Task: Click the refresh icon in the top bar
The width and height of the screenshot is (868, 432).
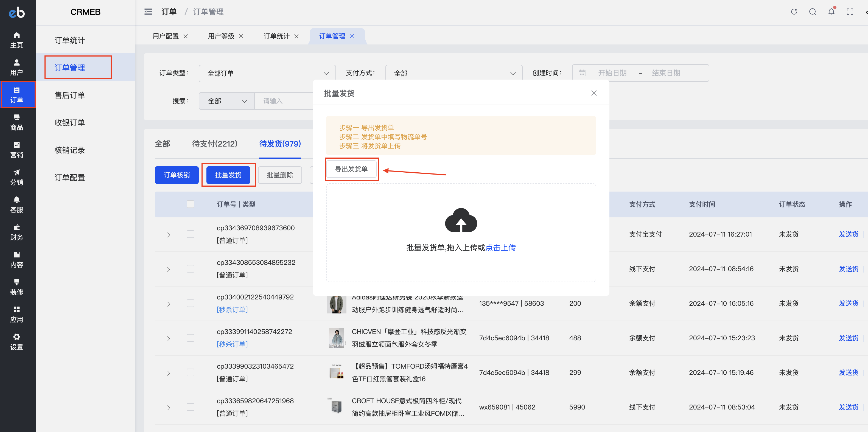Action: pyautogui.click(x=794, y=12)
